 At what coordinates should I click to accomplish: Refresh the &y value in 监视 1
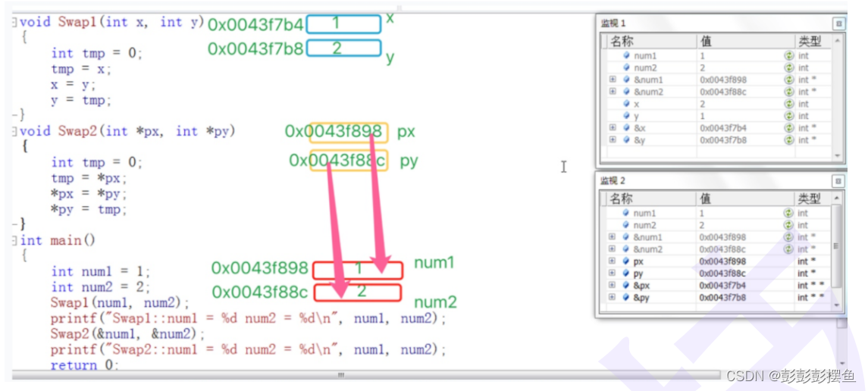[x=789, y=140]
